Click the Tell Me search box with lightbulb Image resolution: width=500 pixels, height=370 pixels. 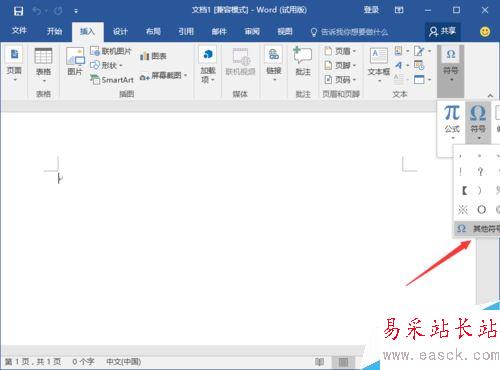(349, 32)
